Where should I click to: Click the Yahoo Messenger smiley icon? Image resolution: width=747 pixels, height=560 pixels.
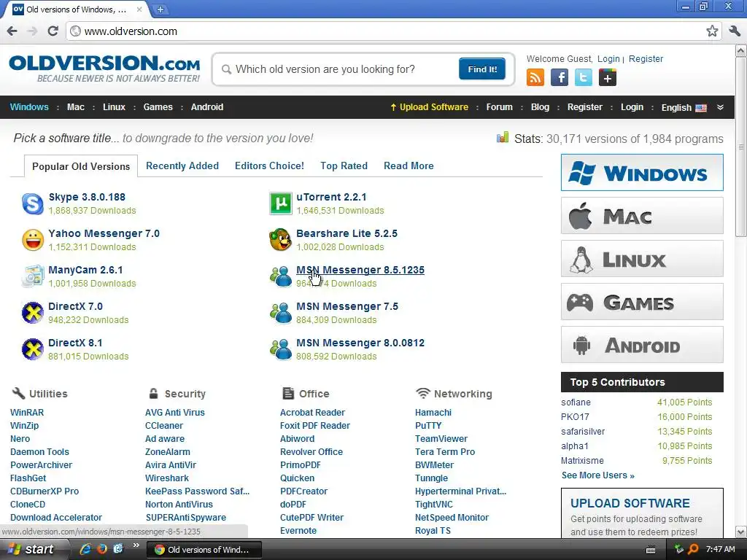pyautogui.click(x=33, y=240)
